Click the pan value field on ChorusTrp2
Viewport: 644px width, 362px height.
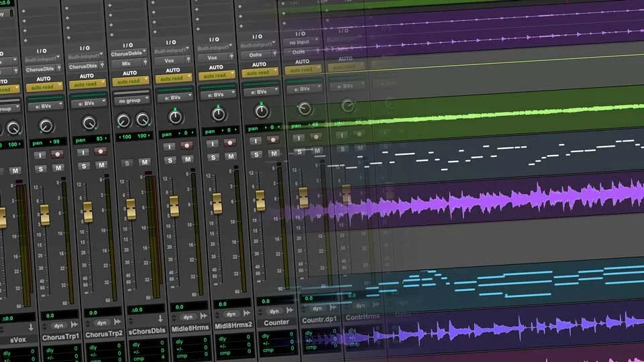[x=89, y=139]
